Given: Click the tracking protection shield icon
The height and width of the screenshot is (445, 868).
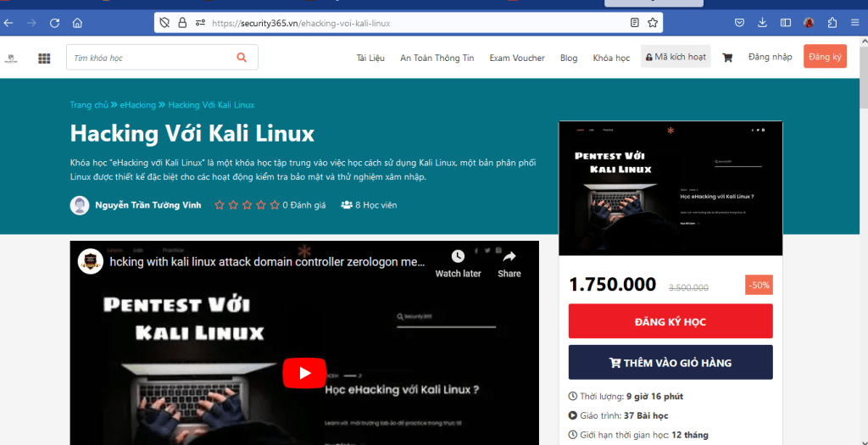Looking at the screenshot, I should [164, 23].
